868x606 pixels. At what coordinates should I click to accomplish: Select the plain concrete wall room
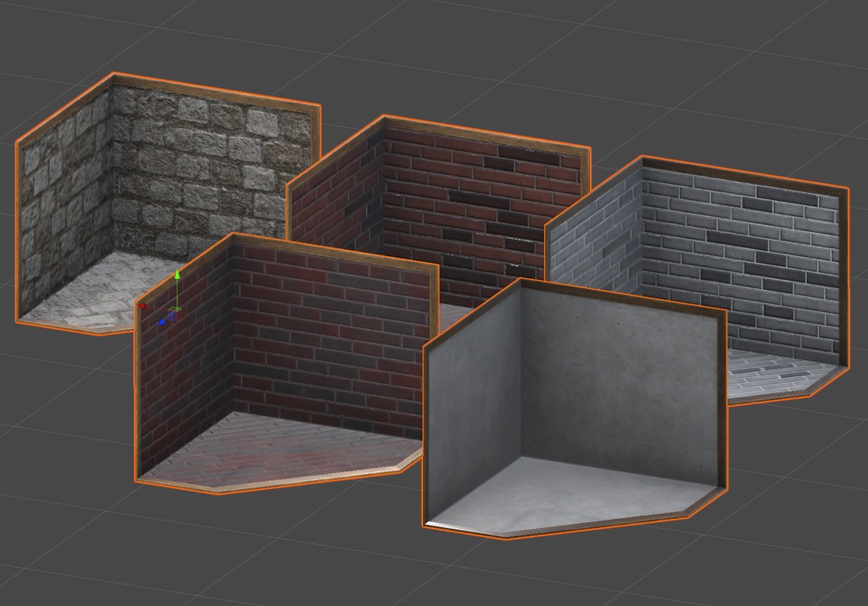pos(576,409)
